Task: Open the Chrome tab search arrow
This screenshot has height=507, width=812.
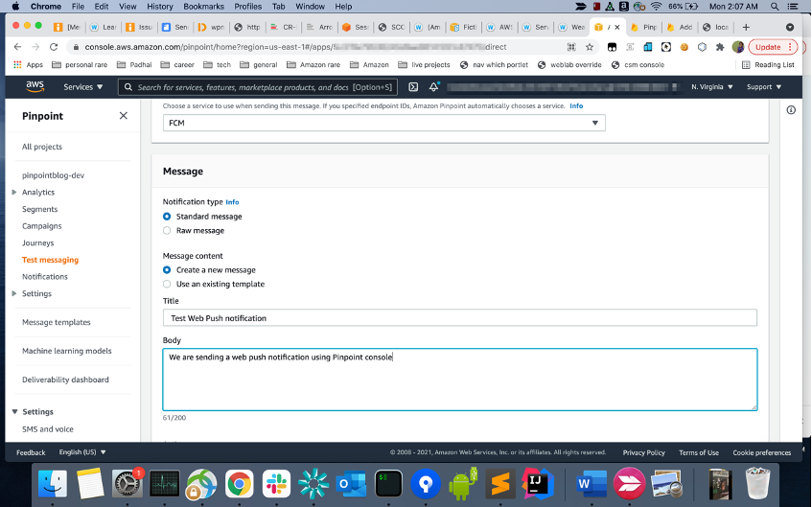Action: (790, 28)
